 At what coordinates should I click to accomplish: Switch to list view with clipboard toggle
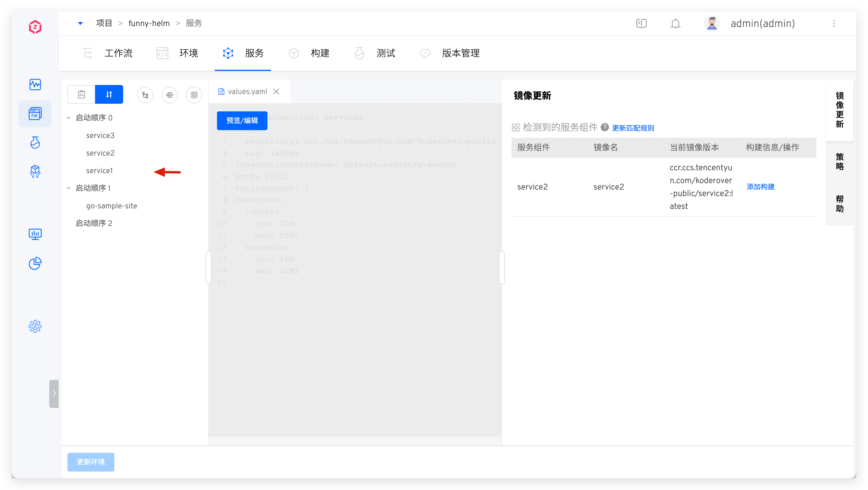point(81,94)
